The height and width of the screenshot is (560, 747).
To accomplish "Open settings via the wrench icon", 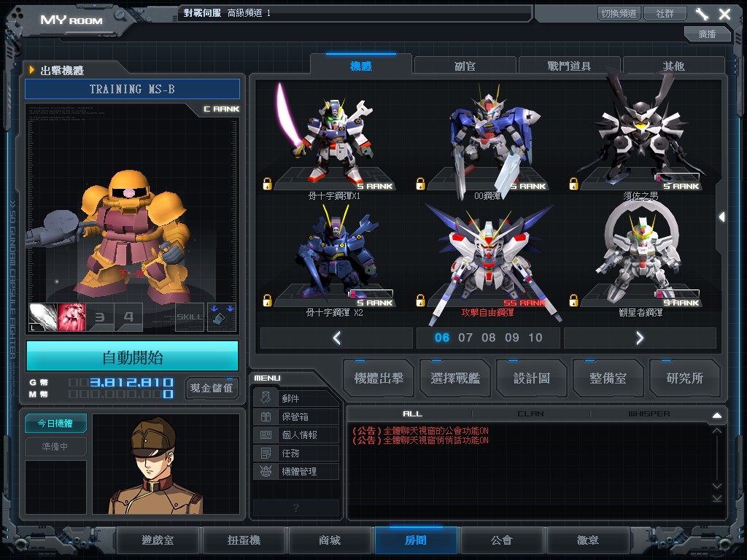I will pos(702,14).
